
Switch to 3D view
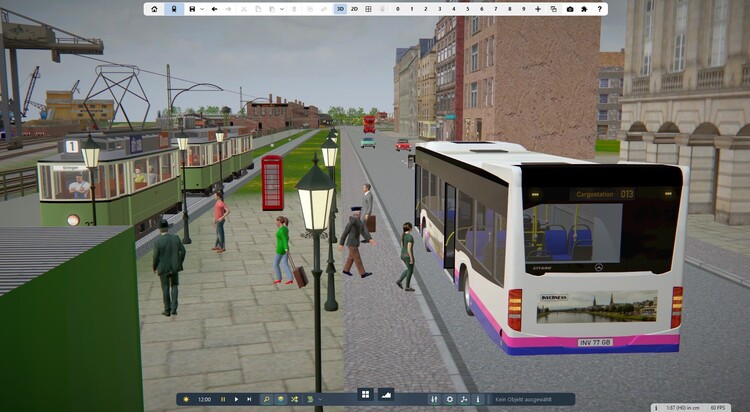click(340, 9)
